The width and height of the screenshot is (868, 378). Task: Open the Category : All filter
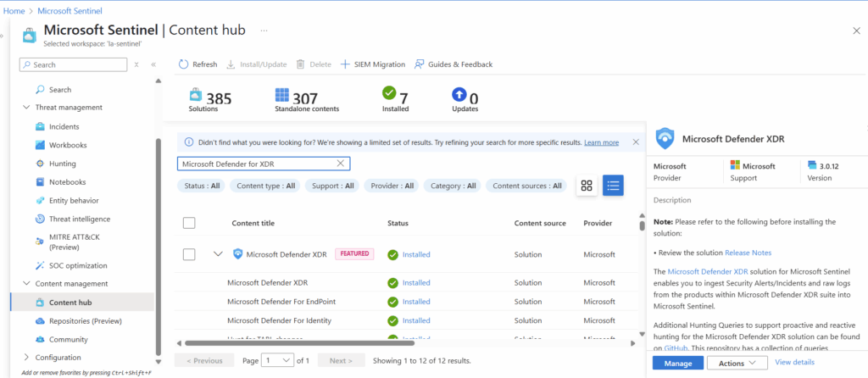(x=453, y=186)
